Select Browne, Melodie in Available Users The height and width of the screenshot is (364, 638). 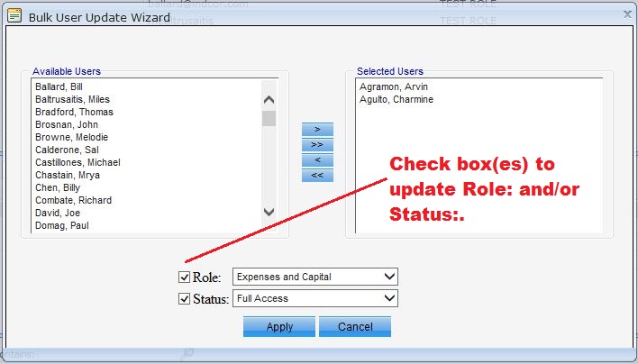[x=71, y=137]
